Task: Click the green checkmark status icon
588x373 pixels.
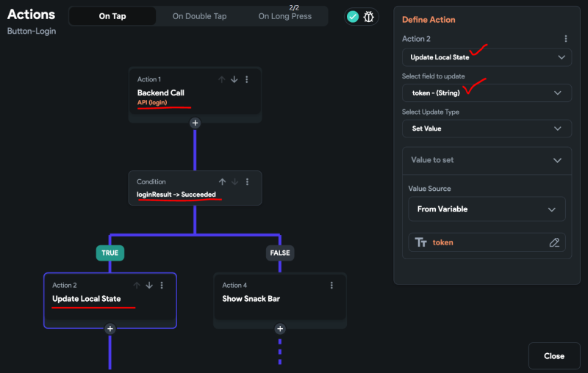Action: point(353,16)
